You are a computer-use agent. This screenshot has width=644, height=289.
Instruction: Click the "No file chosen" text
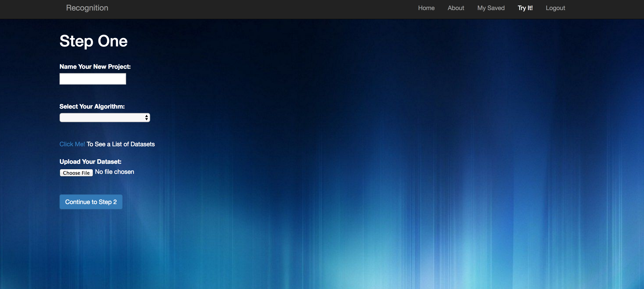click(x=114, y=172)
